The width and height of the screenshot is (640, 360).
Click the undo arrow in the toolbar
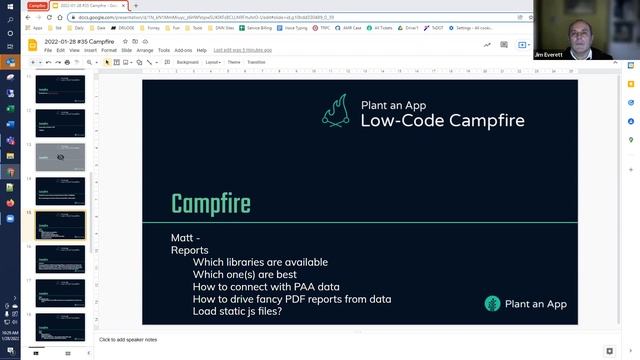pyautogui.click(x=49, y=62)
